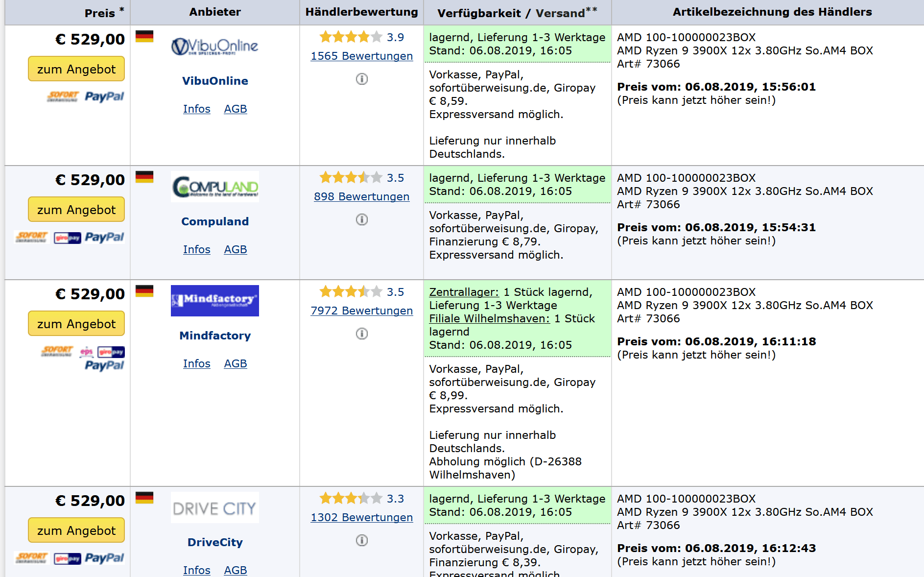The height and width of the screenshot is (577, 924).
Task: Click the Verfügbarkeit / Versand column header
Action: pyautogui.click(x=517, y=12)
